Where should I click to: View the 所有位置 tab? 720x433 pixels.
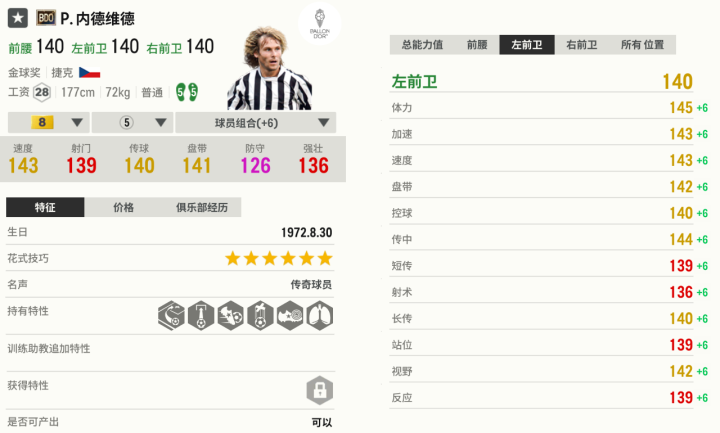pyautogui.click(x=642, y=45)
